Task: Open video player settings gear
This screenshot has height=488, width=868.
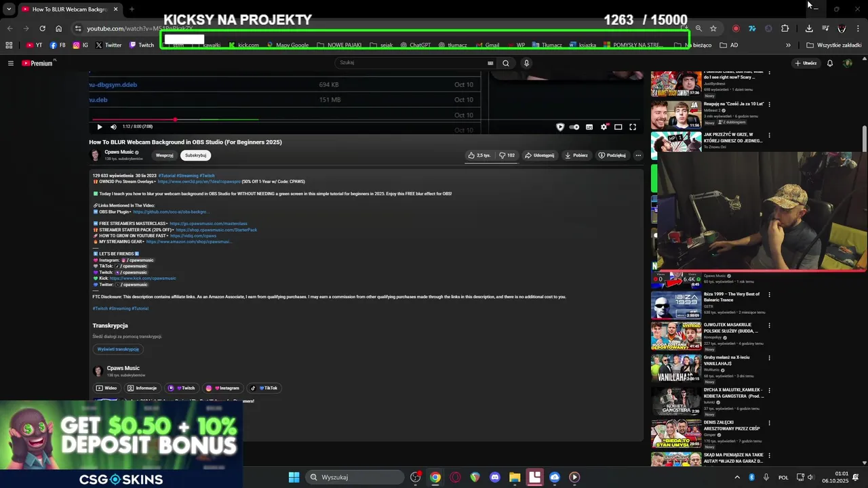Action: coord(604,127)
